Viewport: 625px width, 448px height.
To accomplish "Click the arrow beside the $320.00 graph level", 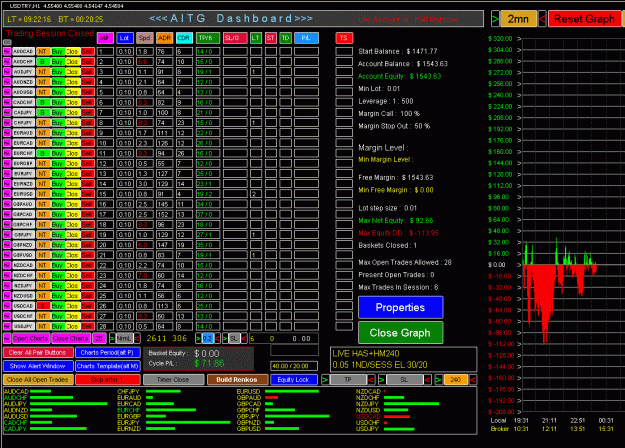I will 519,39.
